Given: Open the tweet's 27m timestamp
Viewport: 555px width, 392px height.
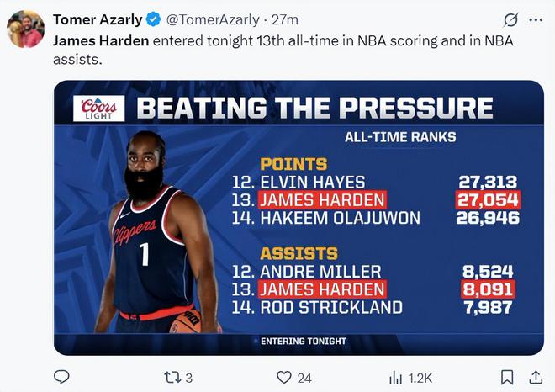Looking at the screenshot, I should click(x=284, y=20).
